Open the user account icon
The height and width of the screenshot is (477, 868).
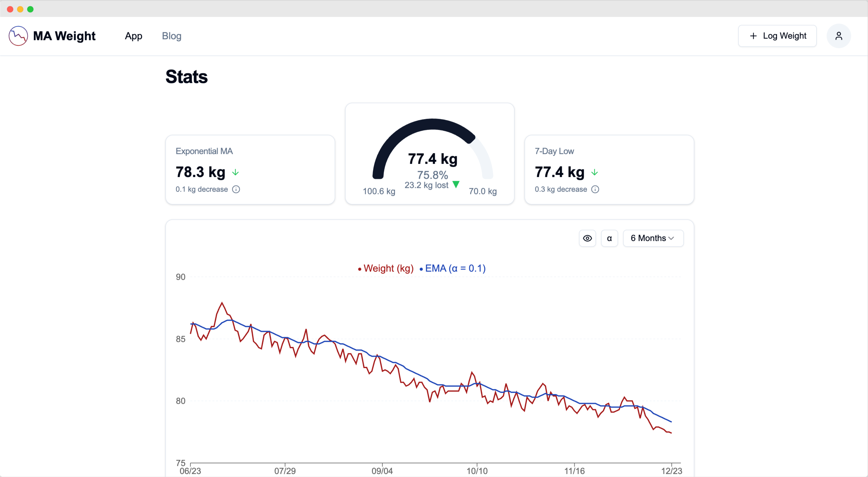click(x=839, y=36)
